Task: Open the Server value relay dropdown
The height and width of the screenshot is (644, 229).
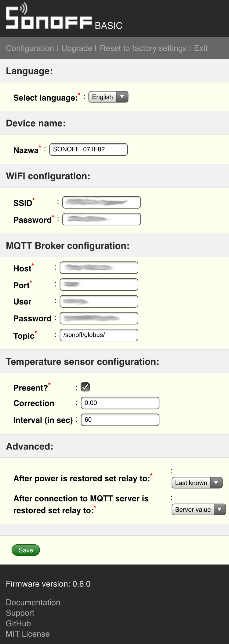Action: click(x=199, y=509)
